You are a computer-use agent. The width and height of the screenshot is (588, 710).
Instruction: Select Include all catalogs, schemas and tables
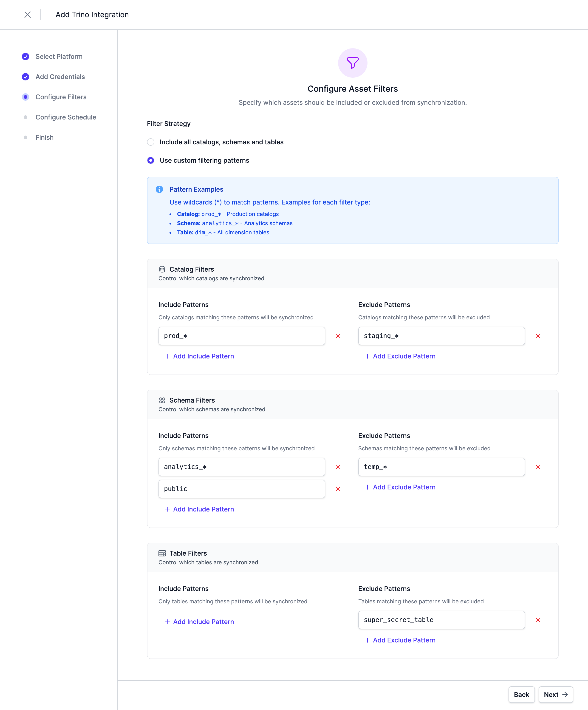point(151,142)
